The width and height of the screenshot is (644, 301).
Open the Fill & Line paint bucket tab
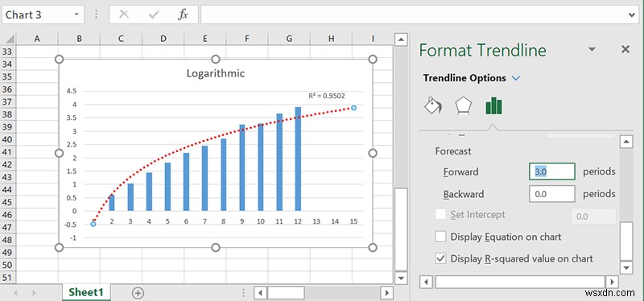(434, 106)
